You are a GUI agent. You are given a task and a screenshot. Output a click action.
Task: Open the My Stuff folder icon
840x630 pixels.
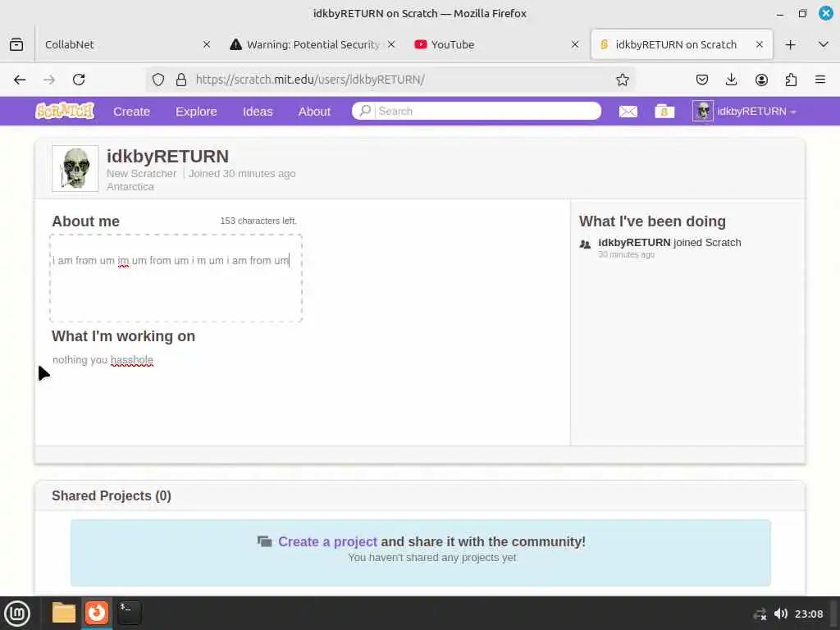tap(664, 111)
